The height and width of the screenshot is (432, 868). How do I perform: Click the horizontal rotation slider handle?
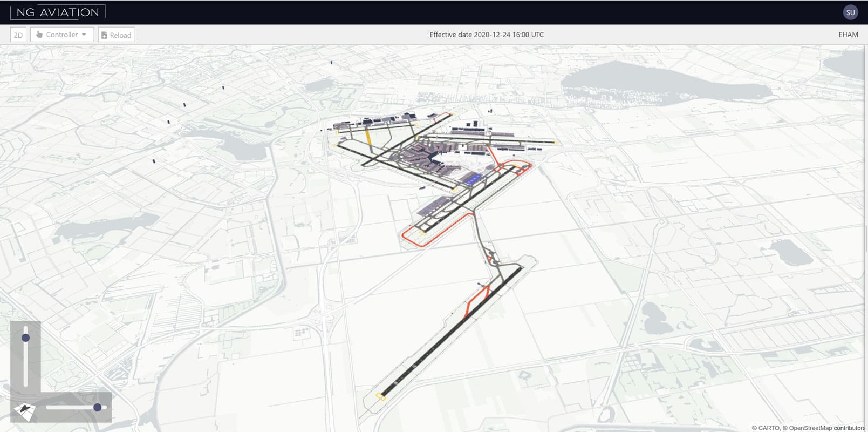coord(98,407)
